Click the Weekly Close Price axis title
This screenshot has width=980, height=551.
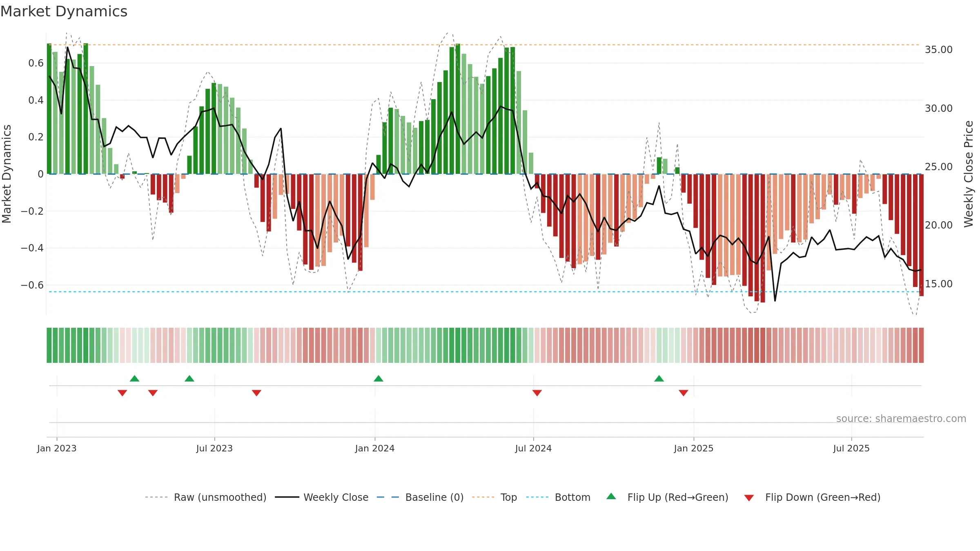[x=969, y=174]
